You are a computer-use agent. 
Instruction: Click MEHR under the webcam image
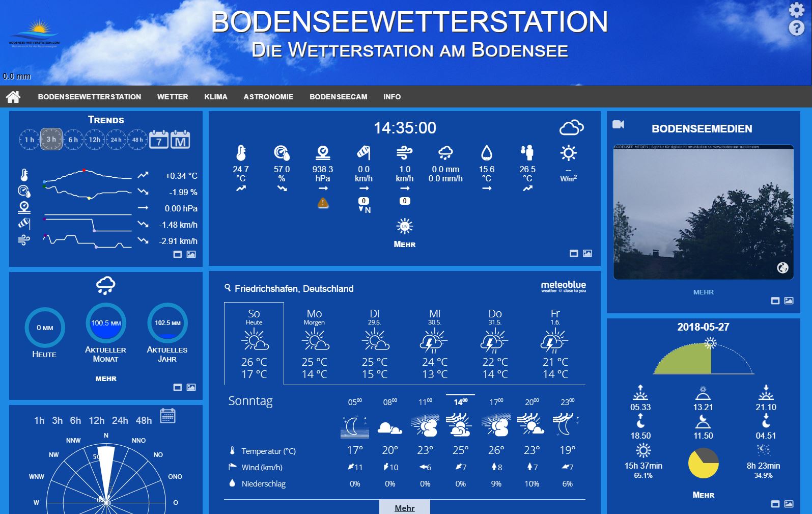[703, 292]
